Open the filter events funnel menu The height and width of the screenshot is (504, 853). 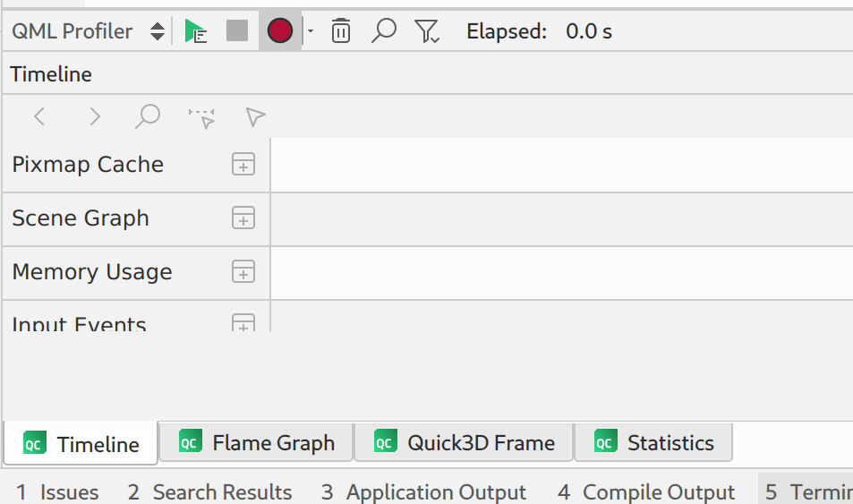coord(427,31)
